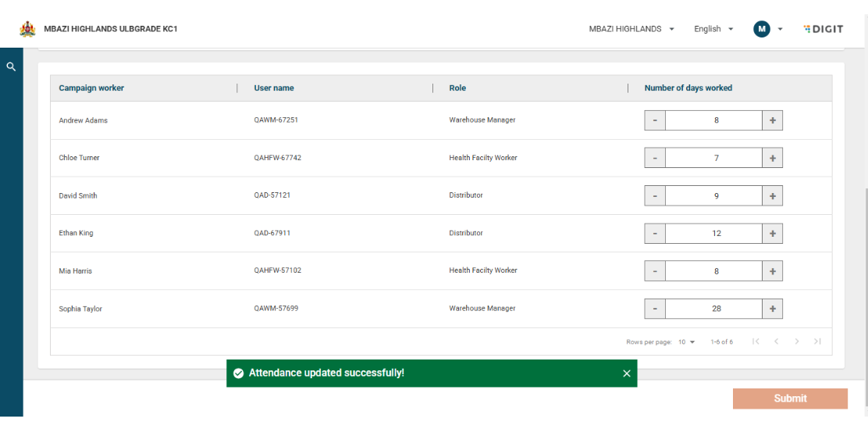Open the sidebar search icon
Viewport: 868px width, 422px height.
[x=11, y=67]
